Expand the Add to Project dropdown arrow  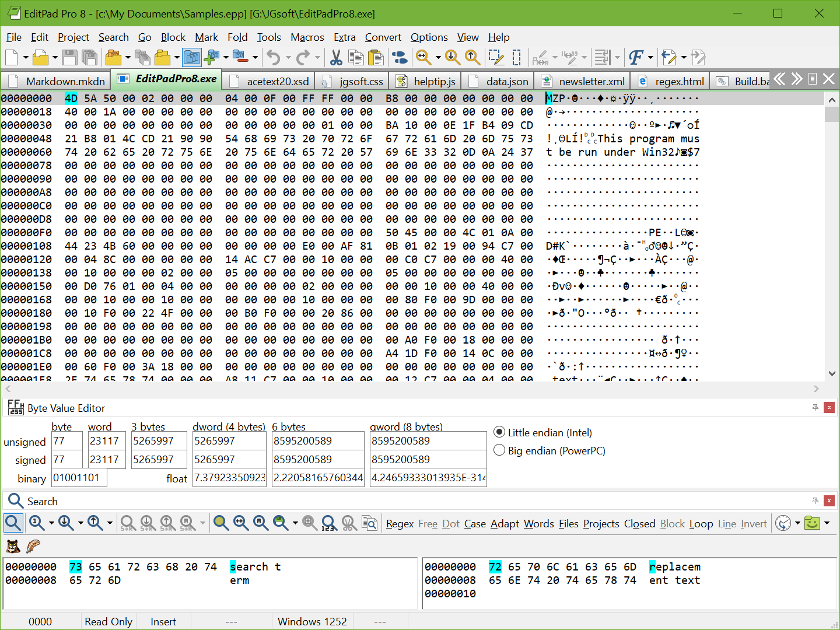(226, 57)
